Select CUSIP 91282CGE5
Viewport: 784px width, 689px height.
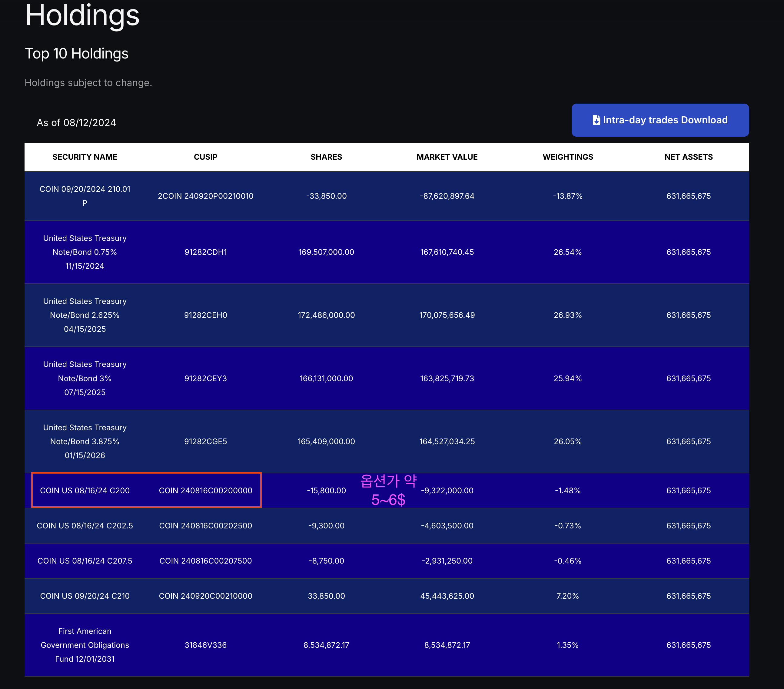click(x=206, y=441)
